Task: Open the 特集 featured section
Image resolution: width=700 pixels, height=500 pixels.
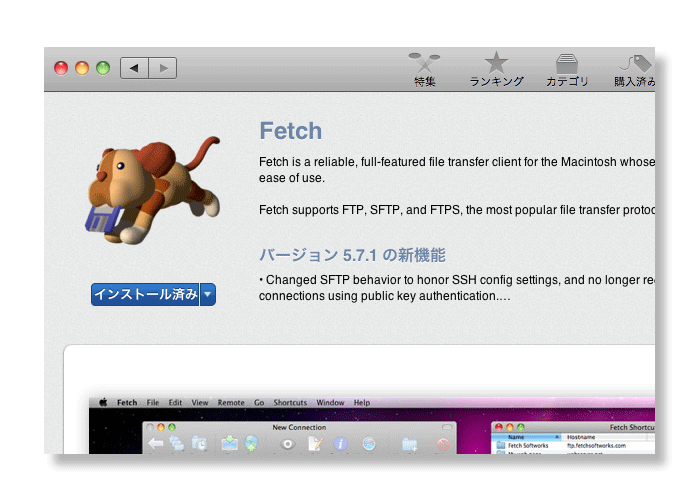Action: (x=425, y=70)
